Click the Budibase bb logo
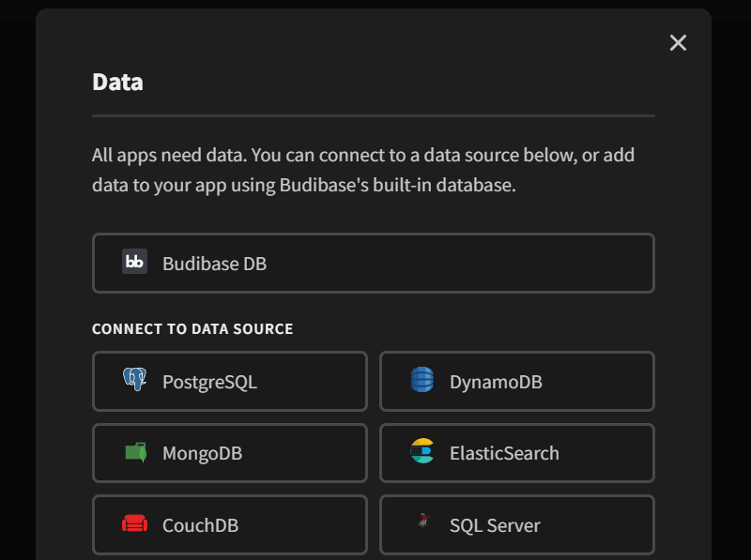751x560 pixels. (133, 263)
